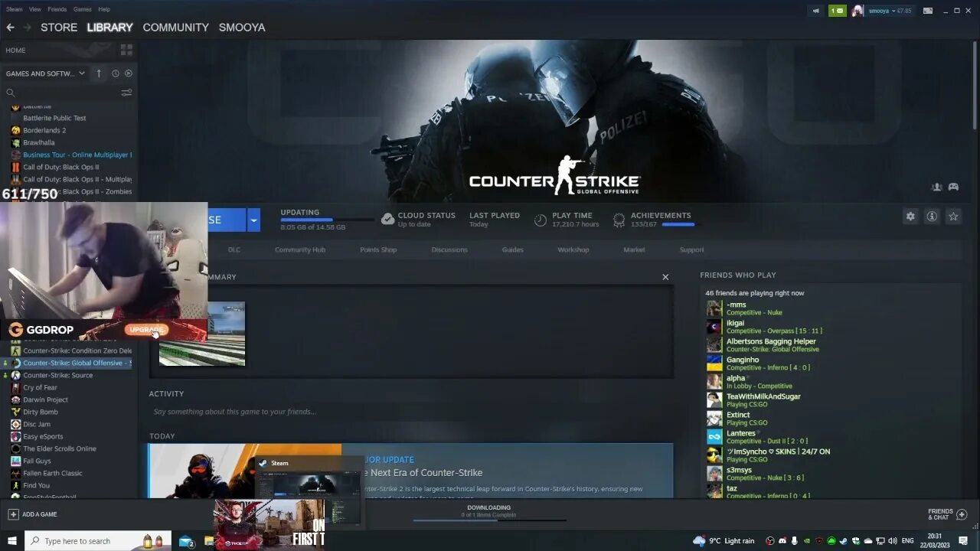
Task: Select Borderlands 2 in library list
Action: point(44,130)
